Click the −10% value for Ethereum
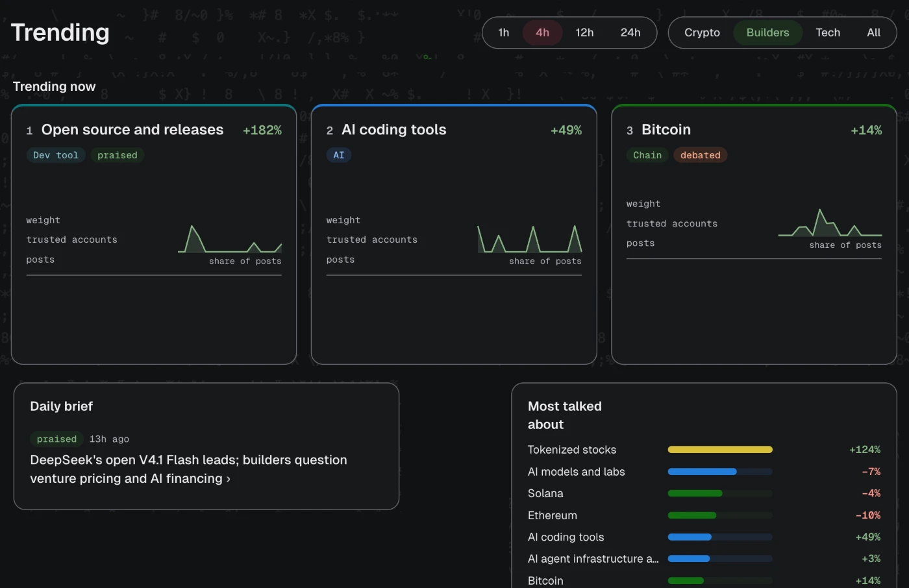The height and width of the screenshot is (588, 909). click(868, 515)
